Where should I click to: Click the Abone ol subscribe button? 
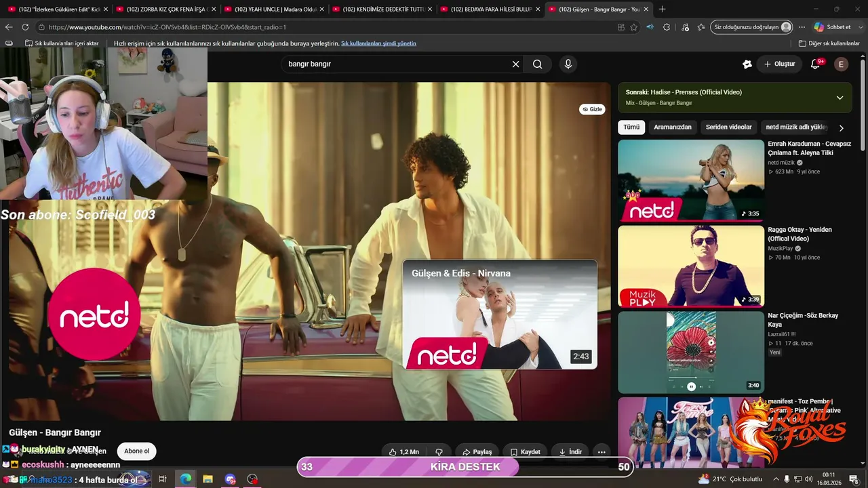[137, 451]
